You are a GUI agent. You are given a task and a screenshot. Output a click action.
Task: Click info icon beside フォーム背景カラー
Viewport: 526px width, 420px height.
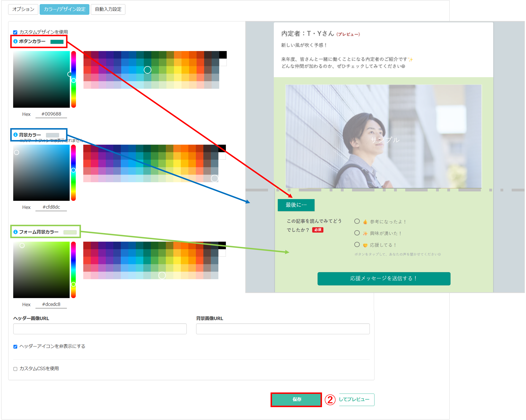coord(15,232)
